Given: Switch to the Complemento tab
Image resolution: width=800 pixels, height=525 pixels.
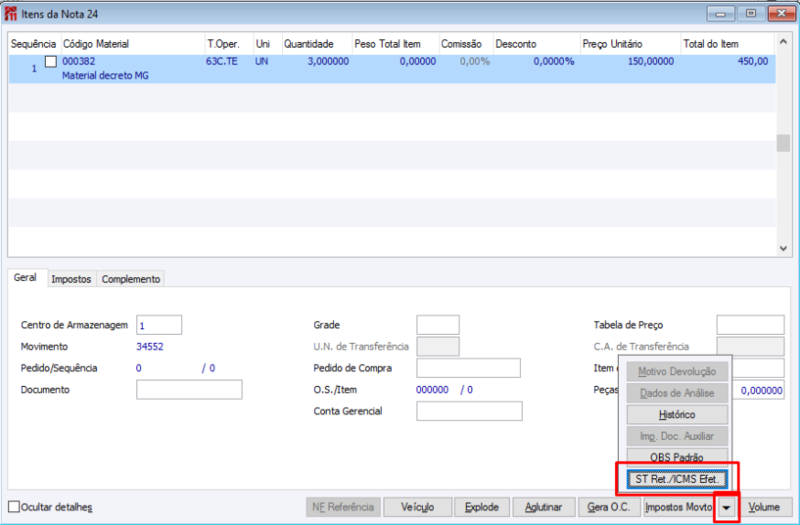Looking at the screenshot, I should 131,279.
